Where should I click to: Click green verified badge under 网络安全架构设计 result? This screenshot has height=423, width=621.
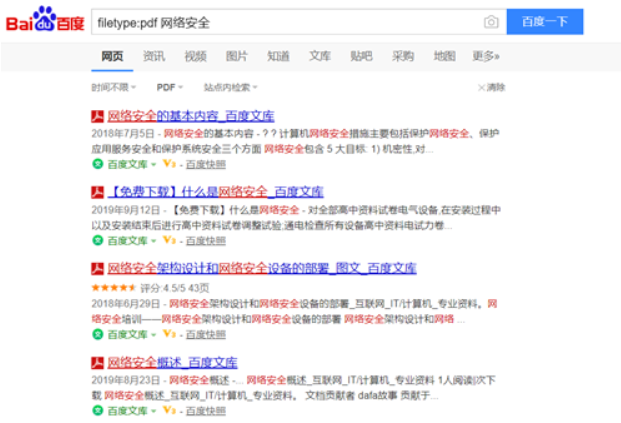(x=97, y=334)
